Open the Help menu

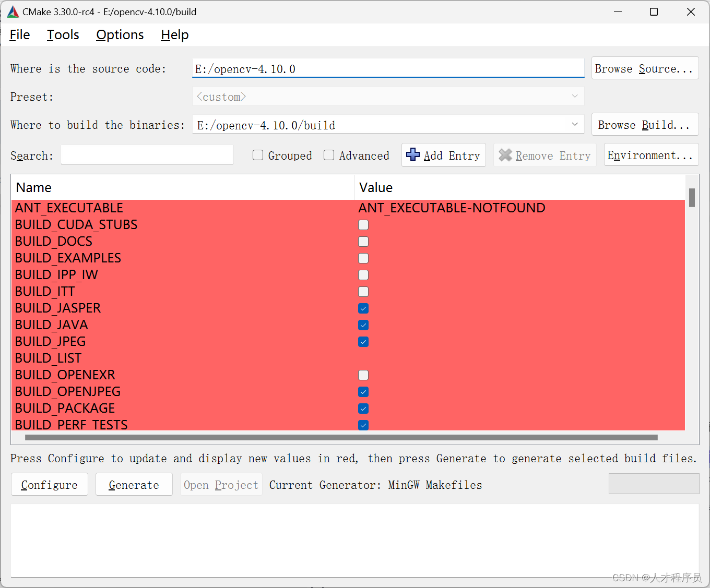[x=174, y=35]
